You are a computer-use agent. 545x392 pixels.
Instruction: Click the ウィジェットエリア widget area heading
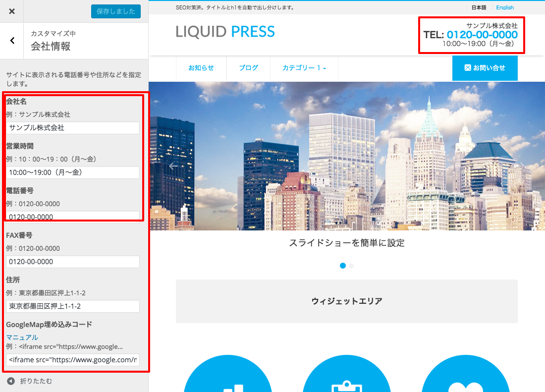click(347, 301)
